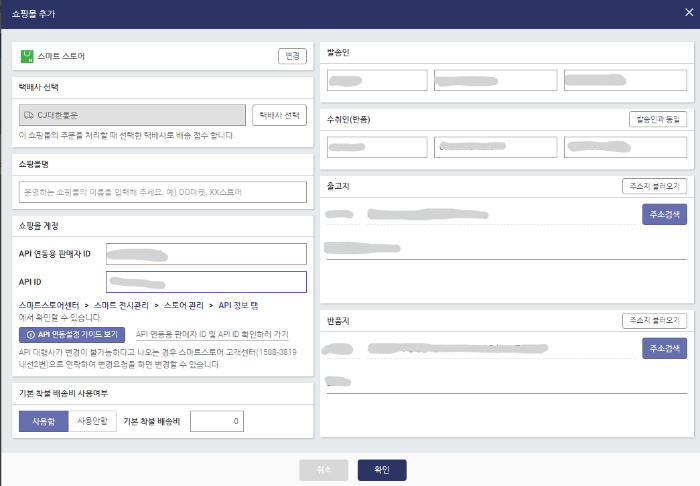The width and height of the screenshot is (700, 486).
Task: Click the green Smart Store icon
Action: (27, 56)
